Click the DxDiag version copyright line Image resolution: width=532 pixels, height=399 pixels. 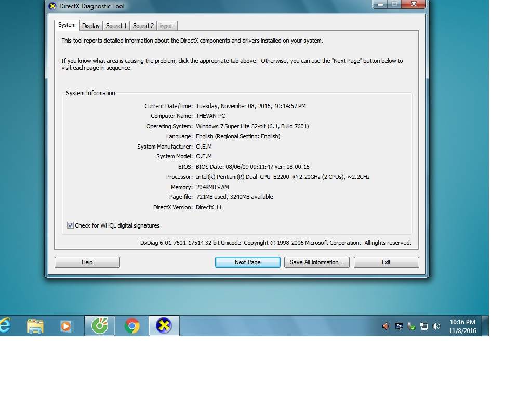click(x=275, y=243)
